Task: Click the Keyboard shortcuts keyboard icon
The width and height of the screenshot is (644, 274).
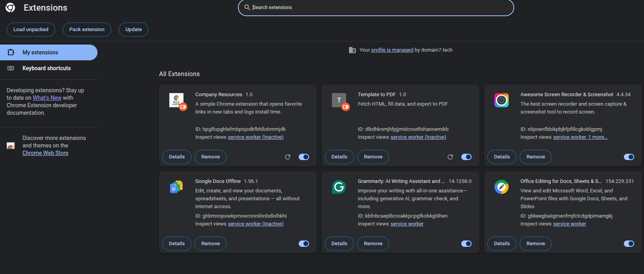Action: [11, 68]
